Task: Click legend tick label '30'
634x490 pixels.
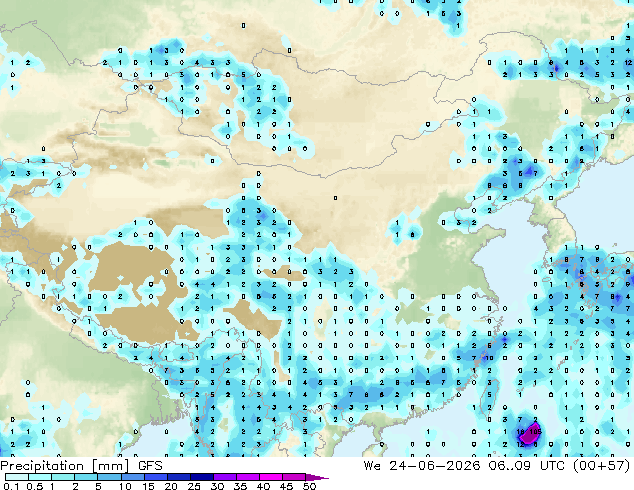Action: [x=217, y=486]
